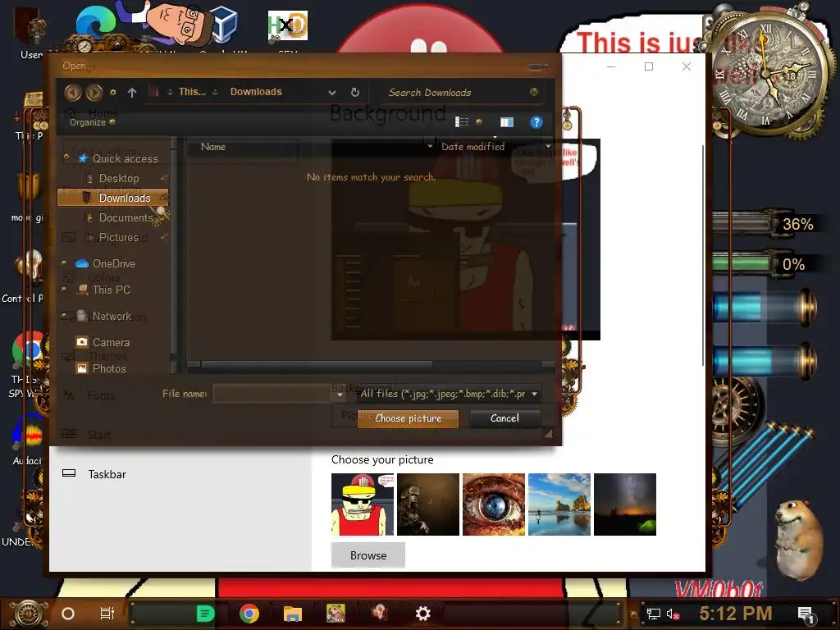Open the view options dropdown arrow
840x630 pixels.
(479, 122)
